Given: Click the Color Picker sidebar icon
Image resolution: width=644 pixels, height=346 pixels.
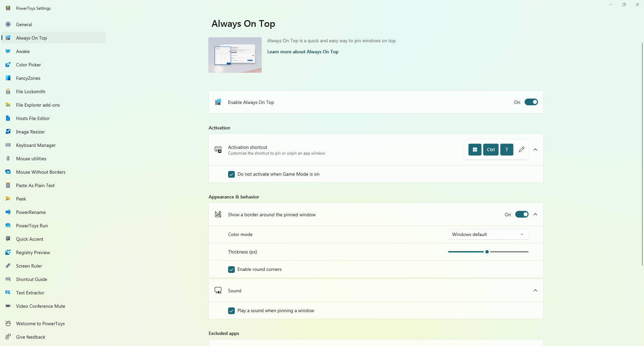Looking at the screenshot, I should tap(8, 65).
